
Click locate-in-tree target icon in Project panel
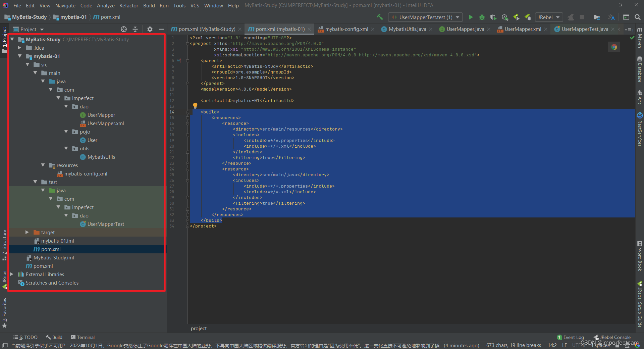pyautogui.click(x=124, y=29)
